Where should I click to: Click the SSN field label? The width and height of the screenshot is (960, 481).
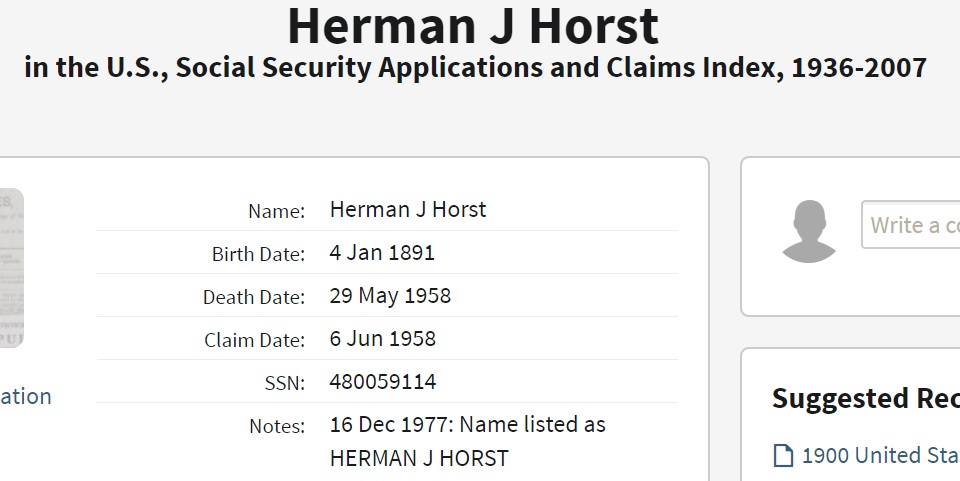(284, 383)
